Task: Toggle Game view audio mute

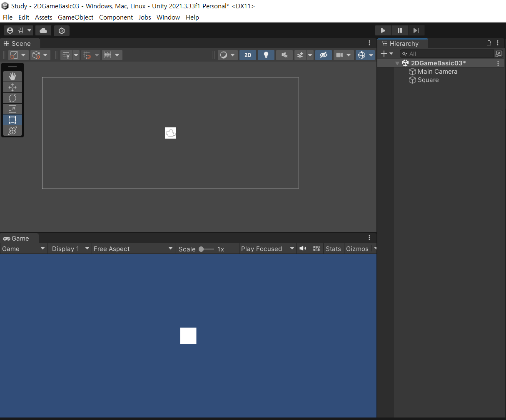Action: pyautogui.click(x=303, y=249)
